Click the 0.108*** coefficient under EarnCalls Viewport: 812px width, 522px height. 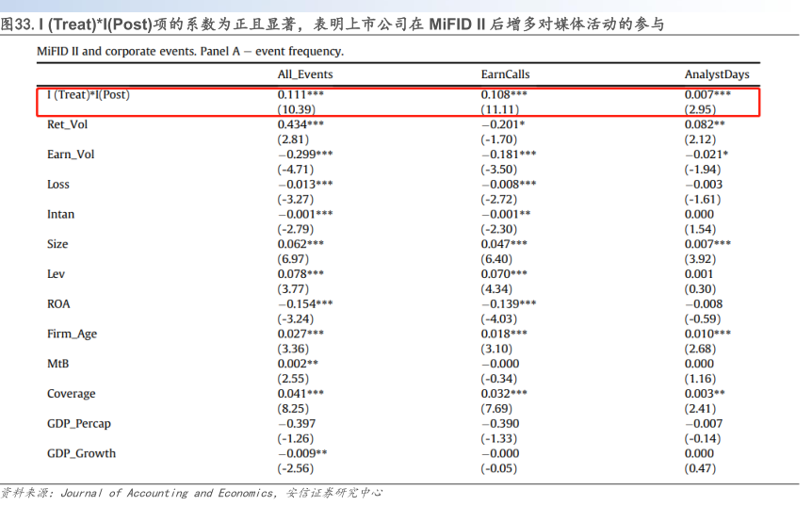pos(504,95)
